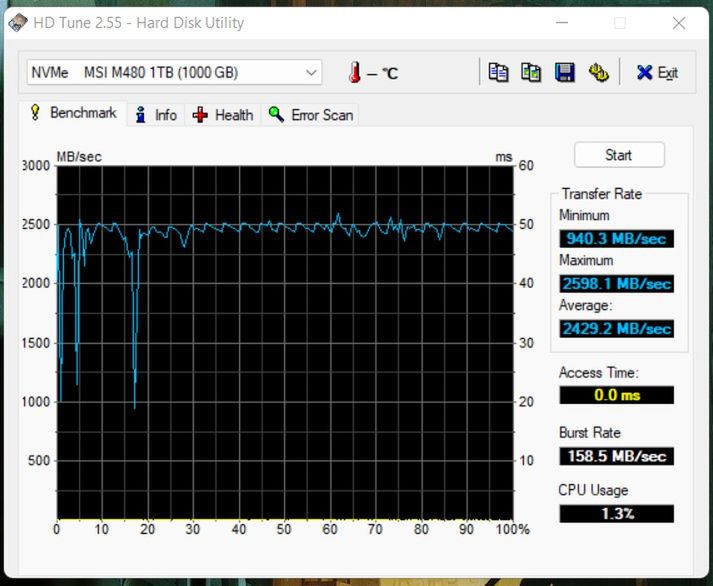The image size is (713, 586).
Task: Click the HD Tune app icon in title bar
Action: coord(17,23)
